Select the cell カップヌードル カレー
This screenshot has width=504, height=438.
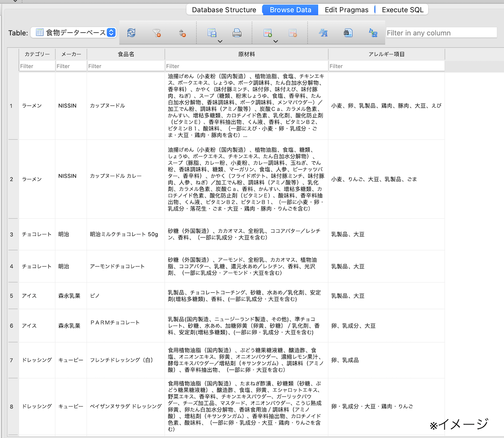126,179
